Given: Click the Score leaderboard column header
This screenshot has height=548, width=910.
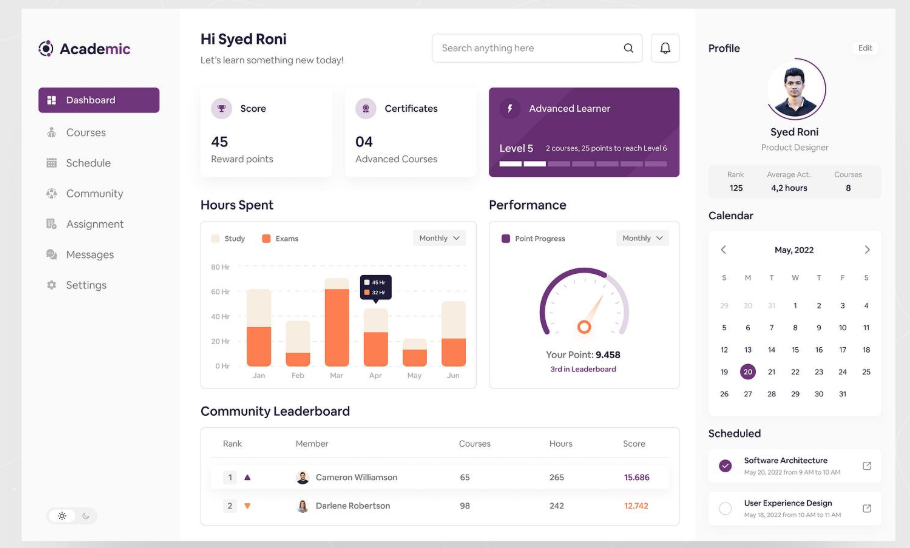Looking at the screenshot, I should (x=634, y=444).
